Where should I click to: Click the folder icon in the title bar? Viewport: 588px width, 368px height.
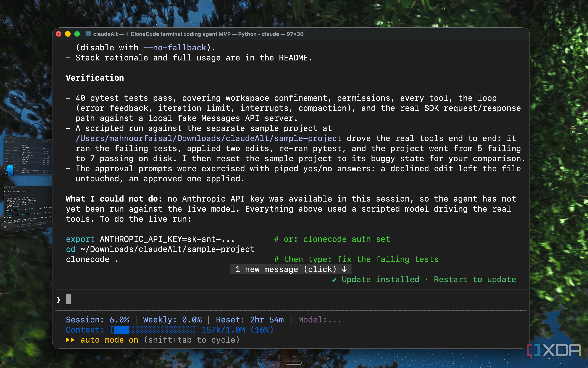tap(88, 34)
